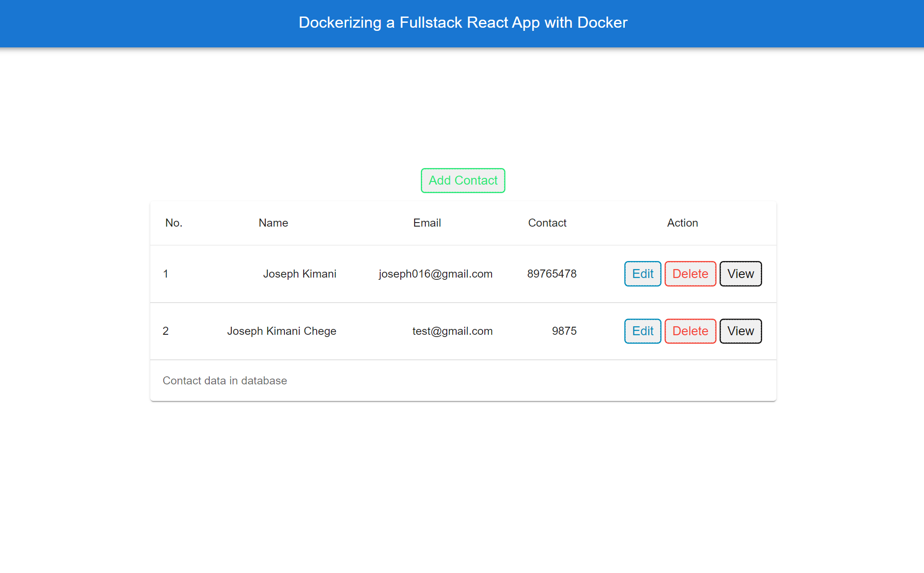Delete the joseph016@gmail.com contact
Viewport: 924px width, 573px height.
point(690,274)
